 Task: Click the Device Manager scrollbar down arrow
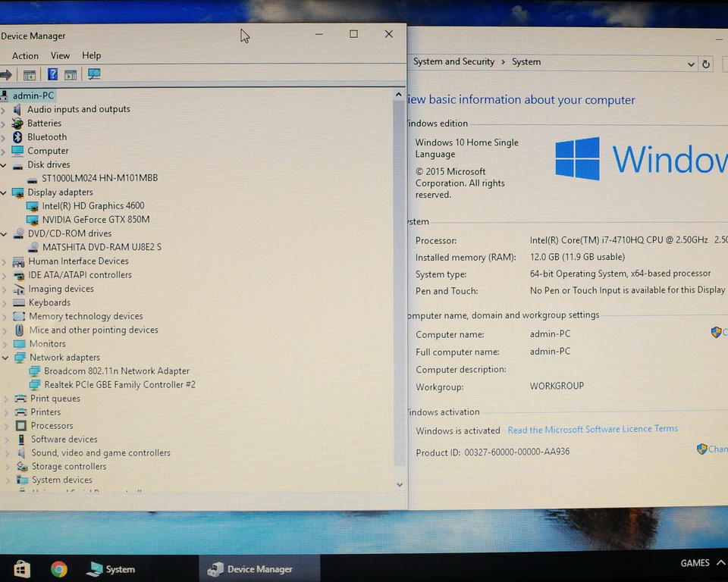pyautogui.click(x=400, y=484)
